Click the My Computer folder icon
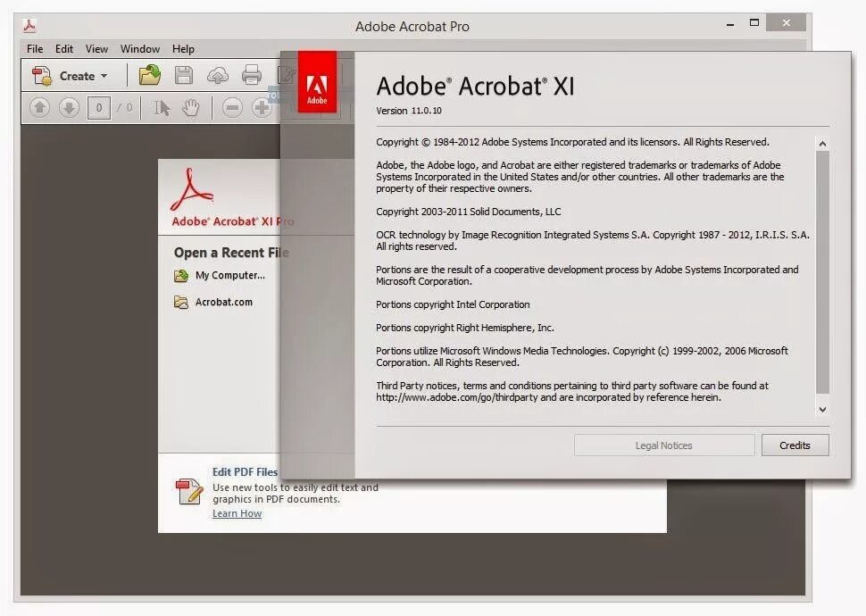Image resolution: width=866 pixels, height=616 pixels. [181, 276]
